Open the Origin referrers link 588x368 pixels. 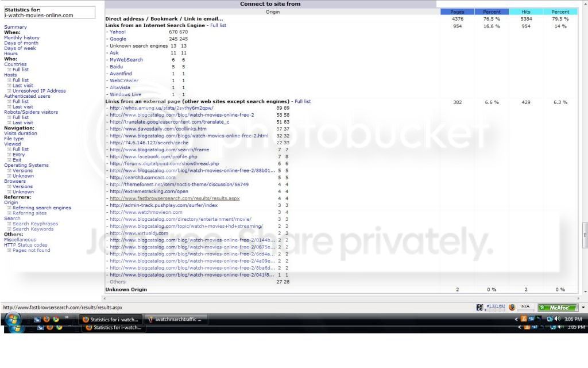11,202
